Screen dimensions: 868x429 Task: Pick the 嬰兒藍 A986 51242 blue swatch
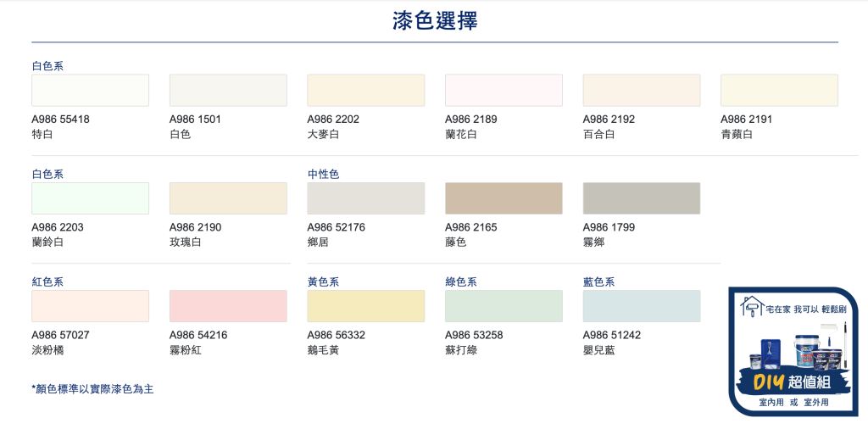tap(641, 306)
